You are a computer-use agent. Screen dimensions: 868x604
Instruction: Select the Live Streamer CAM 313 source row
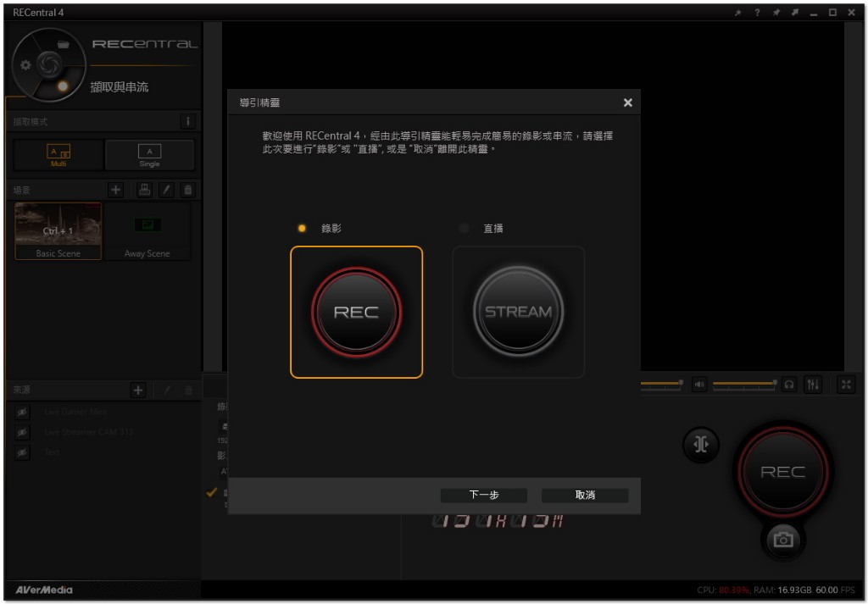103,432
